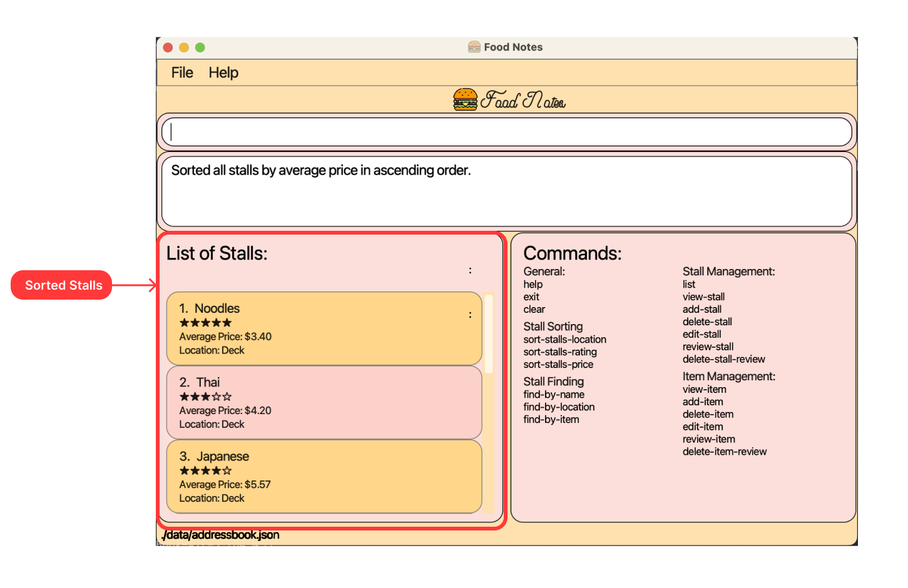Click the 'Stall Management:' heading

pos(728,271)
